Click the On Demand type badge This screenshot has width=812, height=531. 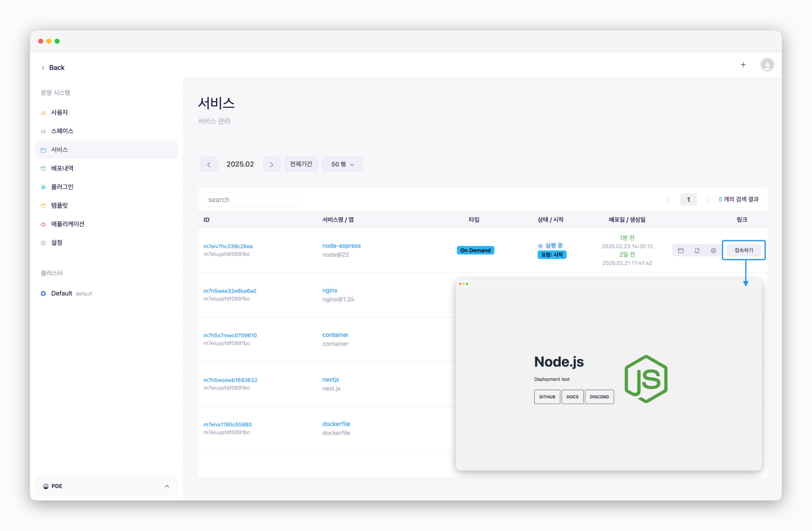[475, 250]
